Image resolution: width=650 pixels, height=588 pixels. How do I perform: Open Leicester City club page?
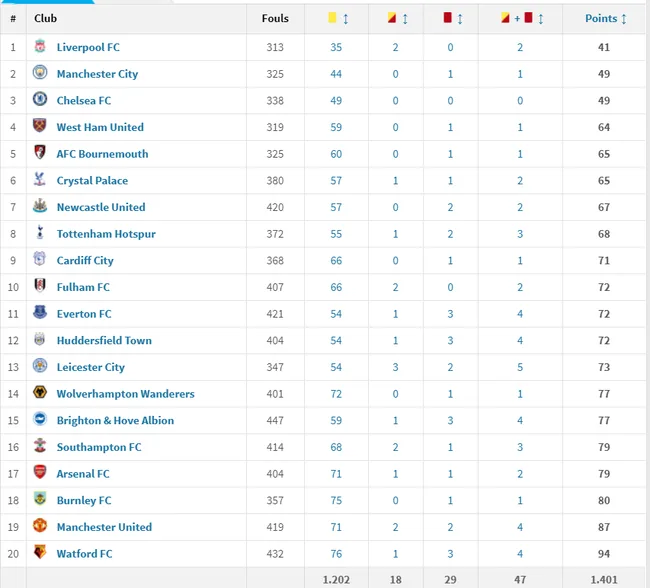pyautogui.click(x=90, y=367)
